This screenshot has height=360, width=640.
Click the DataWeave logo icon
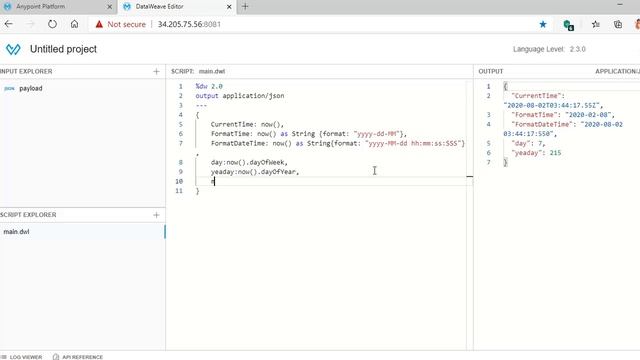[13, 49]
